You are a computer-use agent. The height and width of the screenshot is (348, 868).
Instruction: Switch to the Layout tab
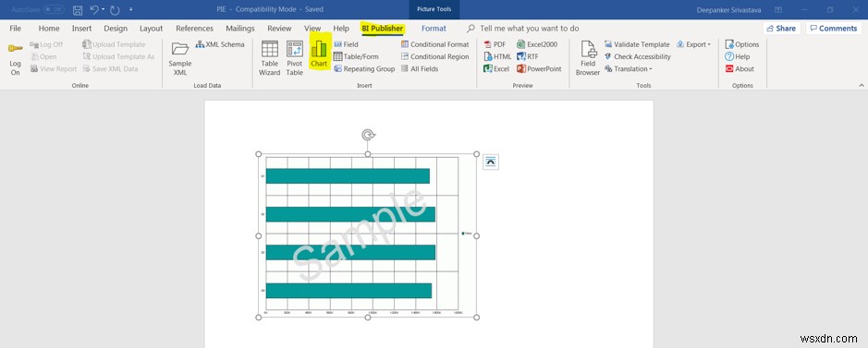pos(151,29)
